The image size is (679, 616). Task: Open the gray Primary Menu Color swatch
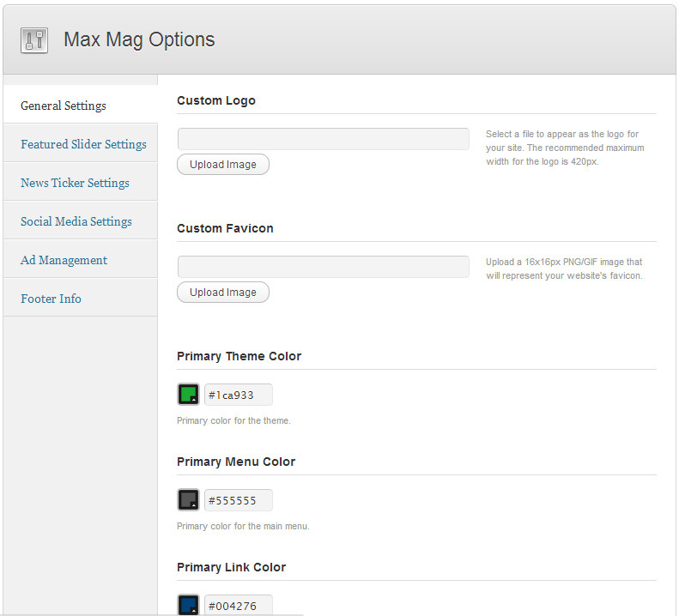click(x=188, y=499)
